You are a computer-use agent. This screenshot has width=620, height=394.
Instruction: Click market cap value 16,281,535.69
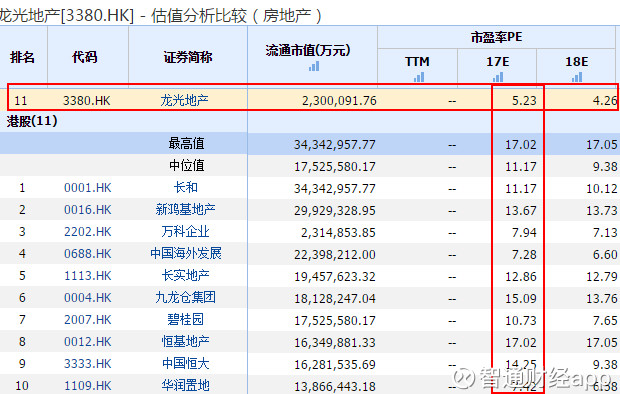pos(335,364)
